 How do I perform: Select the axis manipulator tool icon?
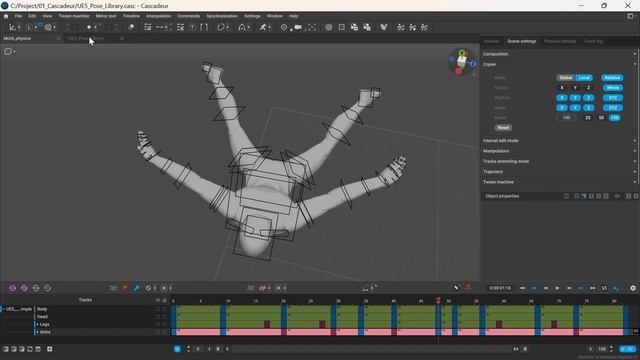tap(12, 27)
